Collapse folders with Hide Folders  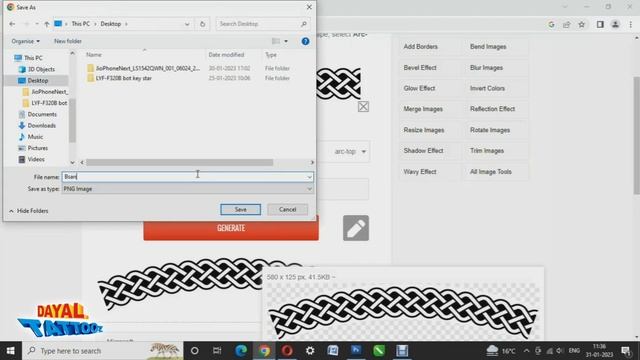[x=29, y=211]
